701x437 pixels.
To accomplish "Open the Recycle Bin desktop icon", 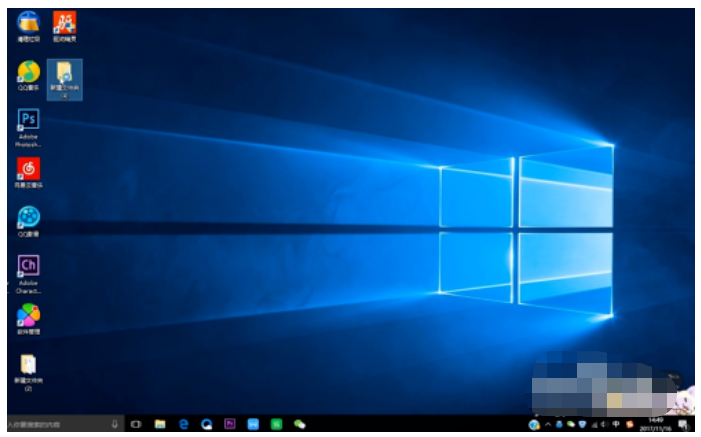I will click(29, 22).
